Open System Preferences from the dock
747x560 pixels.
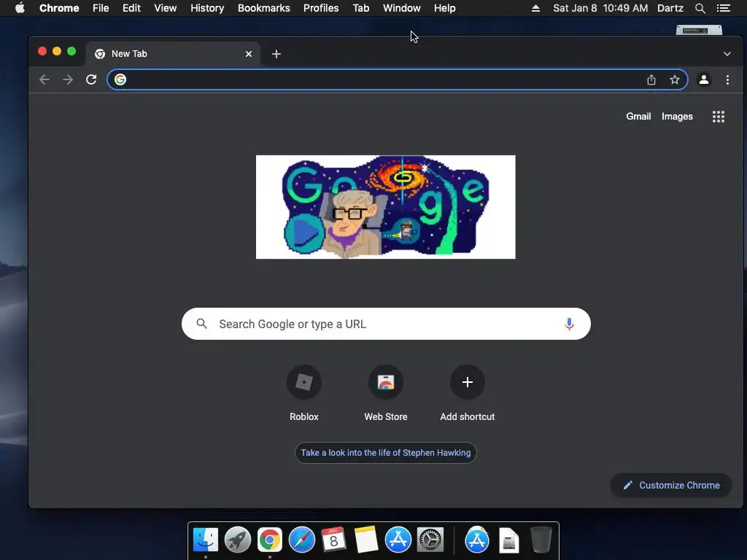430,540
